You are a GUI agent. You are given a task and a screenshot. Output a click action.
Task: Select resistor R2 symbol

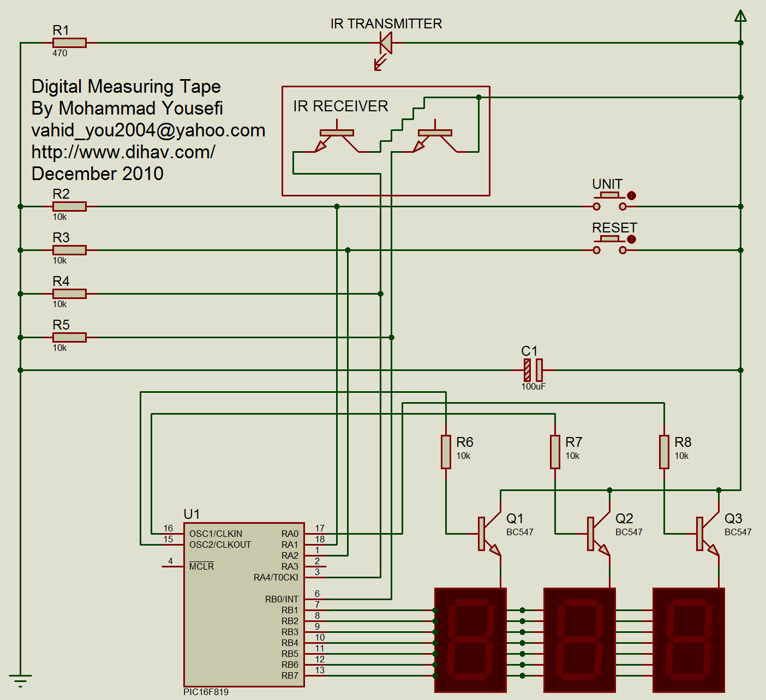[69, 206]
